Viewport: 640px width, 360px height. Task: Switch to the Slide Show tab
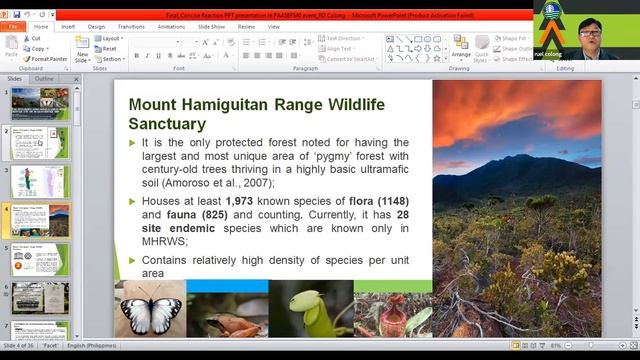(211, 27)
